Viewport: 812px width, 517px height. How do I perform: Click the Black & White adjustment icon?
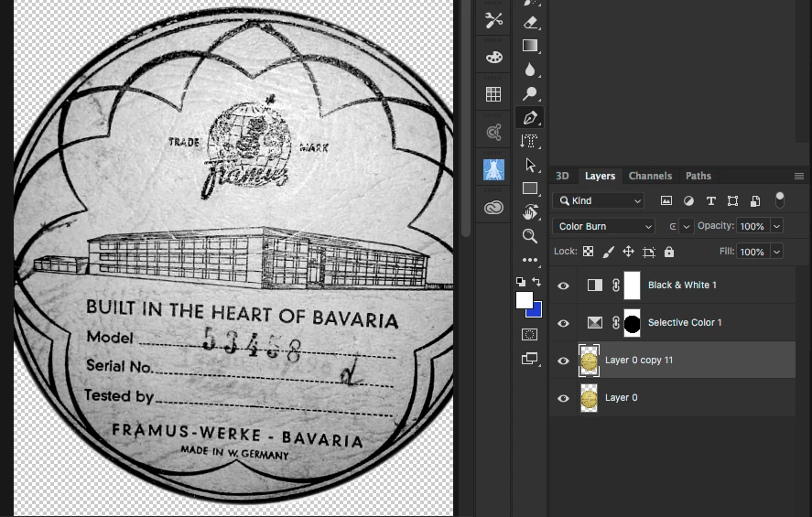595,285
